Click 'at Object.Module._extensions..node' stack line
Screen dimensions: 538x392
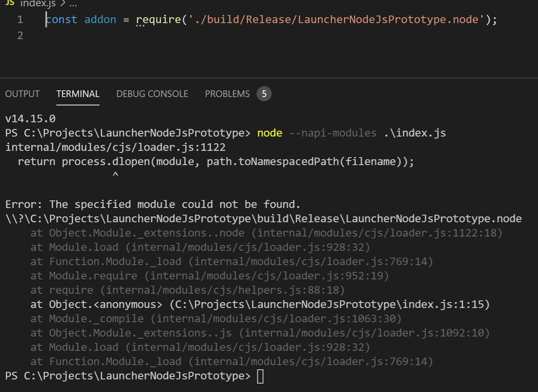coord(266,233)
